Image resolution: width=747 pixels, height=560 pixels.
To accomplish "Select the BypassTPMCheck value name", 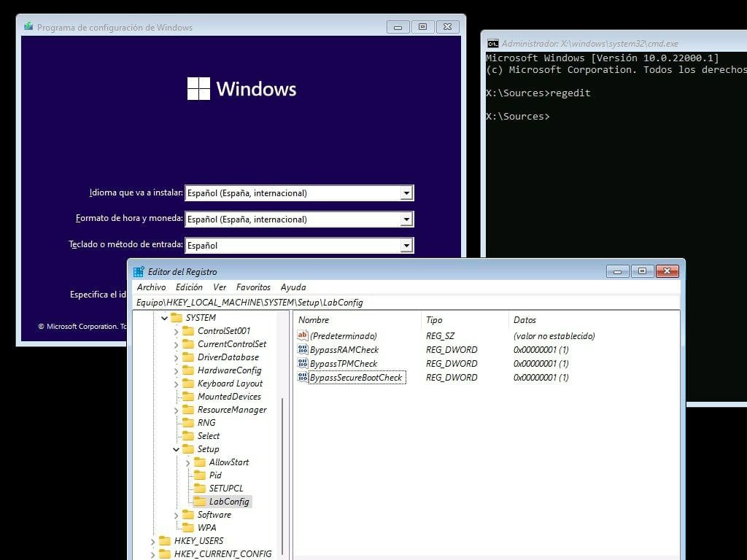I will (x=344, y=363).
